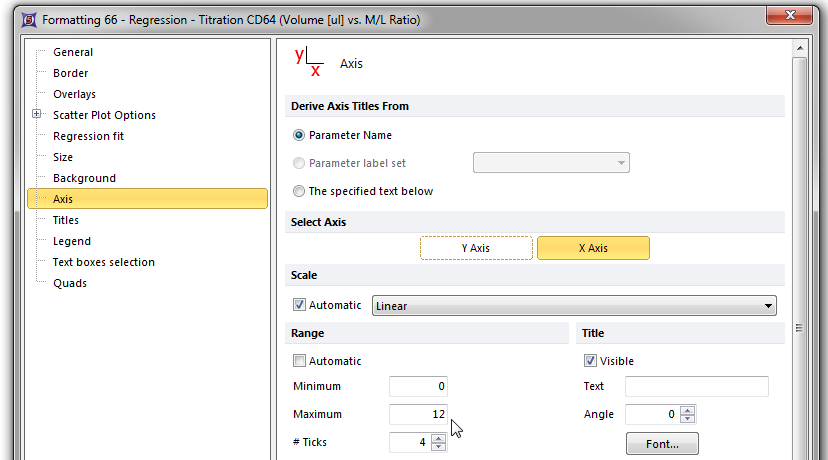
Task: Uncheck the Title Visible checkbox
Action: coord(590,361)
